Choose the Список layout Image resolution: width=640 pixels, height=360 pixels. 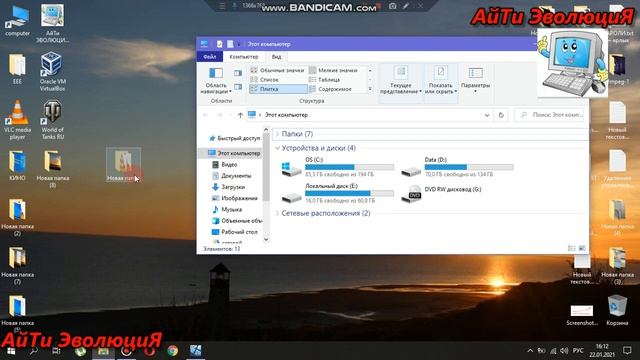tap(278, 80)
